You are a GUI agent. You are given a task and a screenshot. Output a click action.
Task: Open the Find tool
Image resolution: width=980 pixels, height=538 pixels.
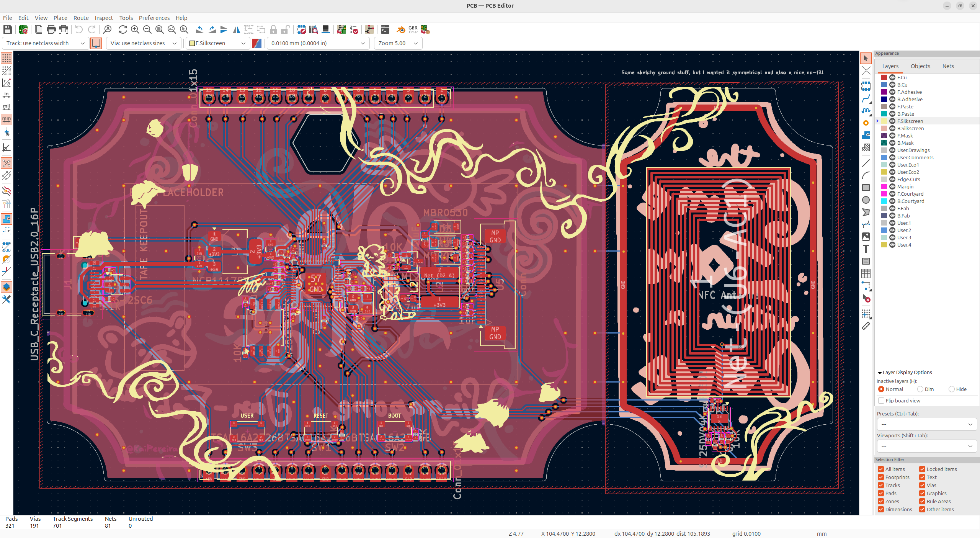point(108,29)
